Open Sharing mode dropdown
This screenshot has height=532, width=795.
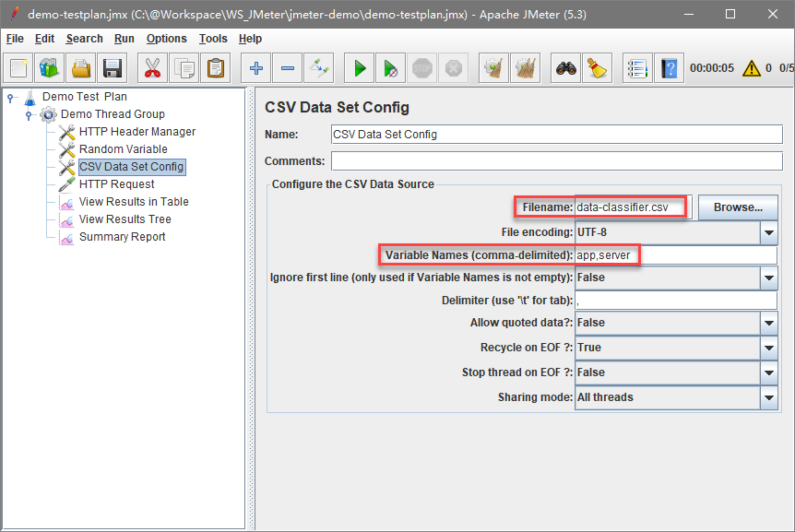click(768, 397)
